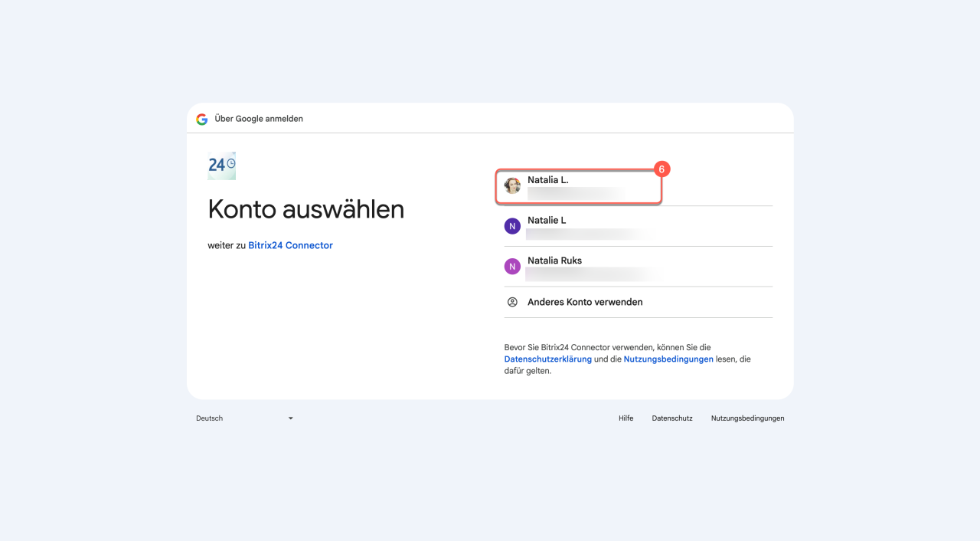
Task: Open the Datenschutz footer link
Action: click(672, 418)
